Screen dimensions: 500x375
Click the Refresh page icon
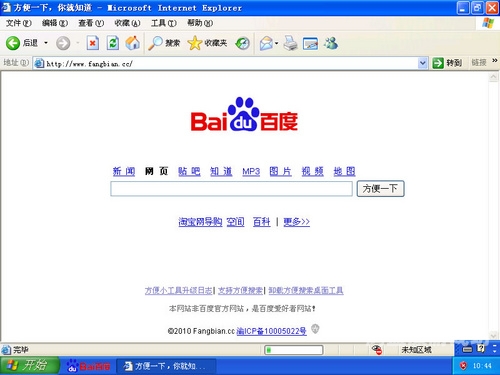tap(113, 43)
